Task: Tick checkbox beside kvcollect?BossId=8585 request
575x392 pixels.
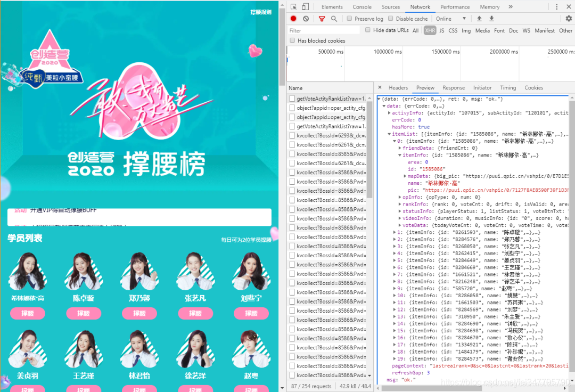Action: [x=292, y=154]
